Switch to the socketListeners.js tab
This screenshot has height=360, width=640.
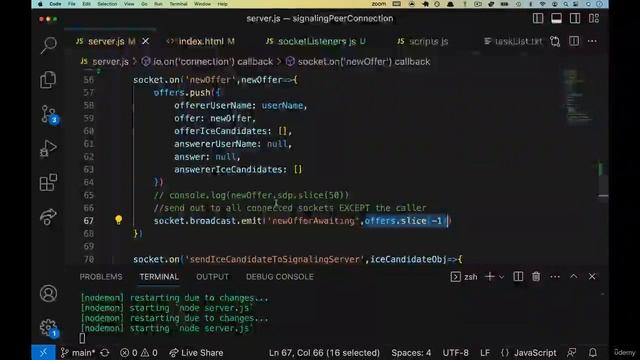316,41
